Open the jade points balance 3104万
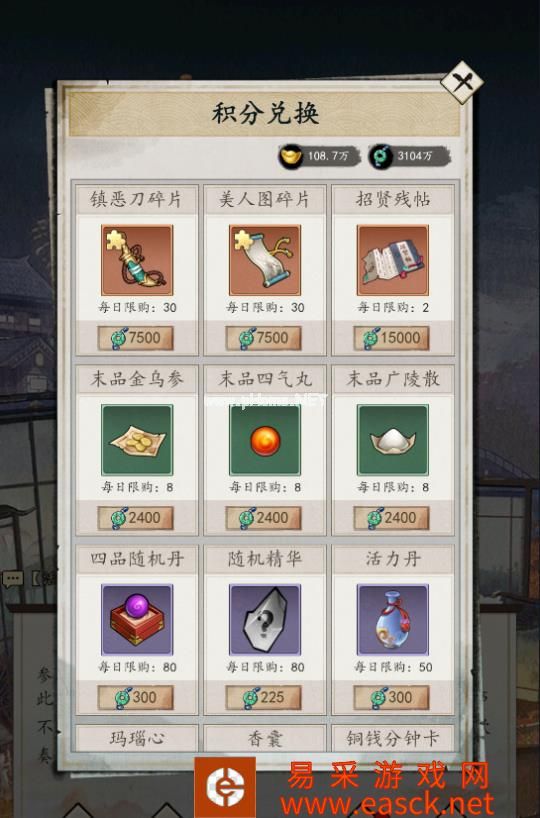The image size is (540, 818). click(410, 156)
